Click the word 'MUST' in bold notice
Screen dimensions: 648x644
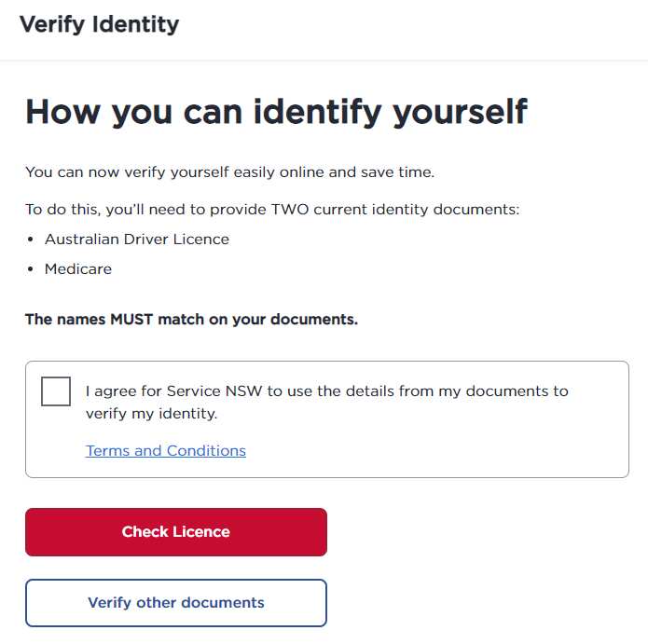(131, 320)
